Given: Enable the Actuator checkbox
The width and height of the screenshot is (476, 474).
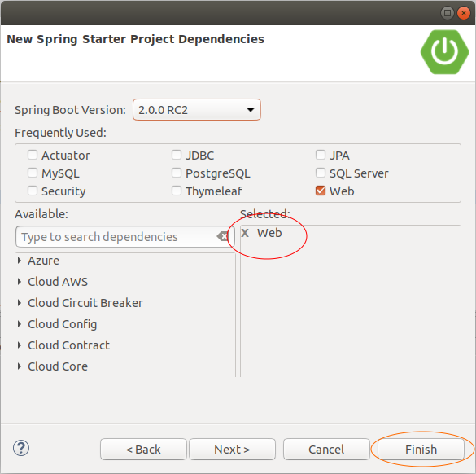Looking at the screenshot, I should 33,155.
